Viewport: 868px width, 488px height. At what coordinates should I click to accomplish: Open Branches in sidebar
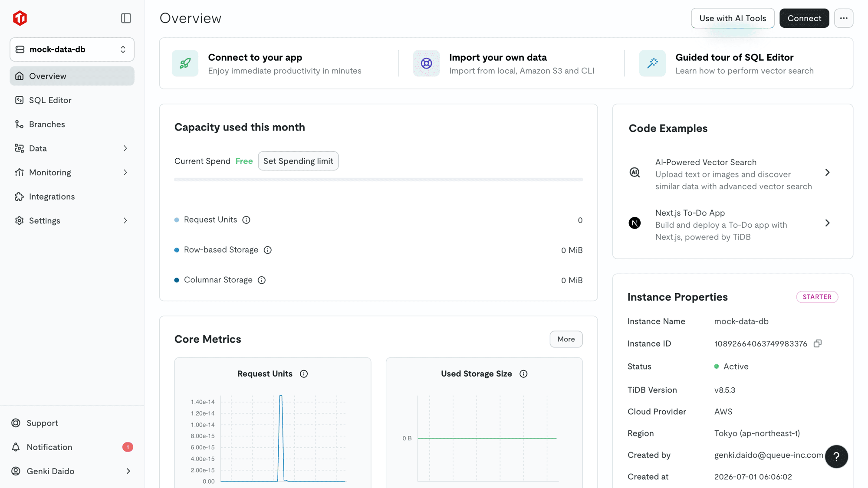point(72,124)
